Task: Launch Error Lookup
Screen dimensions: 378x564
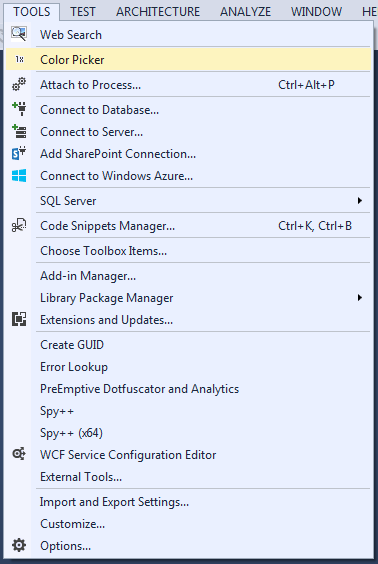Action: [x=188, y=367]
